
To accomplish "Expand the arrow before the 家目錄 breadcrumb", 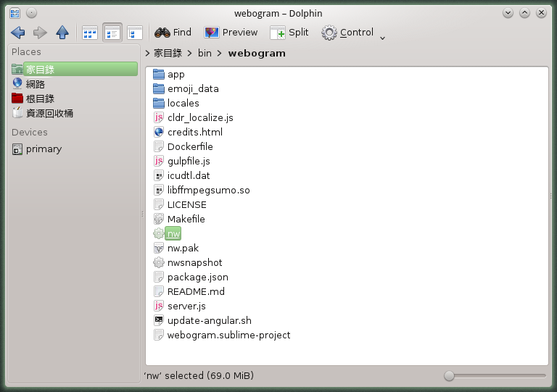I will [x=147, y=53].
